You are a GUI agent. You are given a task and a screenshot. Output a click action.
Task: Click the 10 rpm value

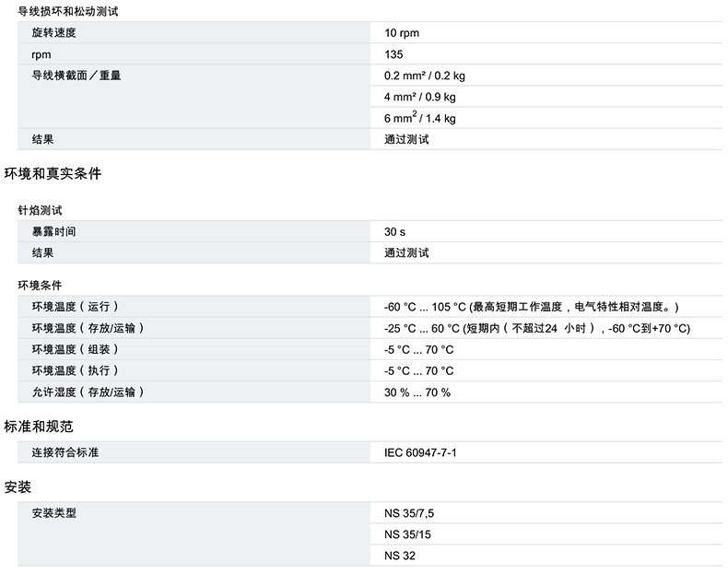[402, 33]
